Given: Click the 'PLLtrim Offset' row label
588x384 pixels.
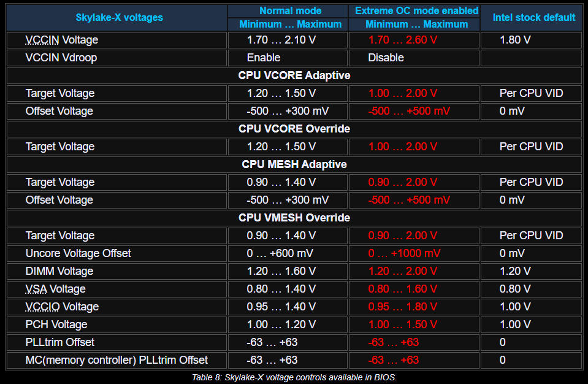Looking at the screenshot, I should click(x=59, y=342).
